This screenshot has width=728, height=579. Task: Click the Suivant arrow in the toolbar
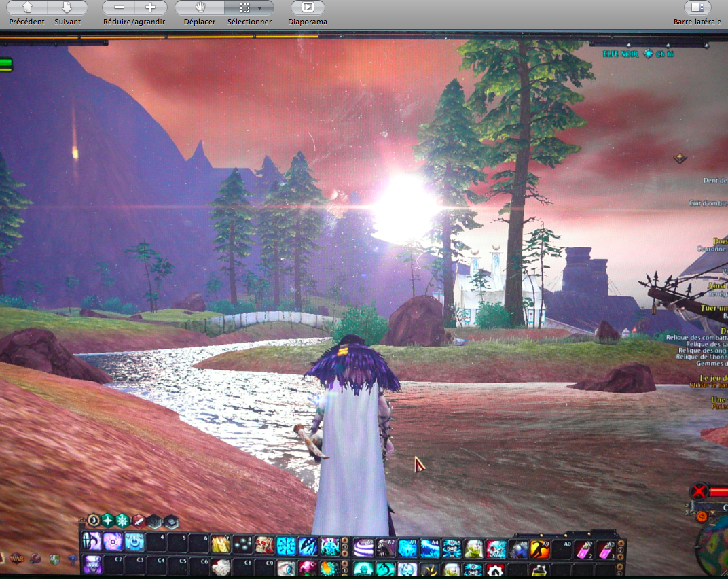(x=67, y=7)
